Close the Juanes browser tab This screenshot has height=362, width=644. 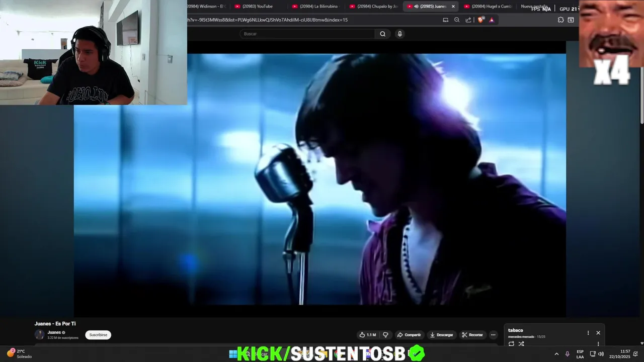[453, 7]
